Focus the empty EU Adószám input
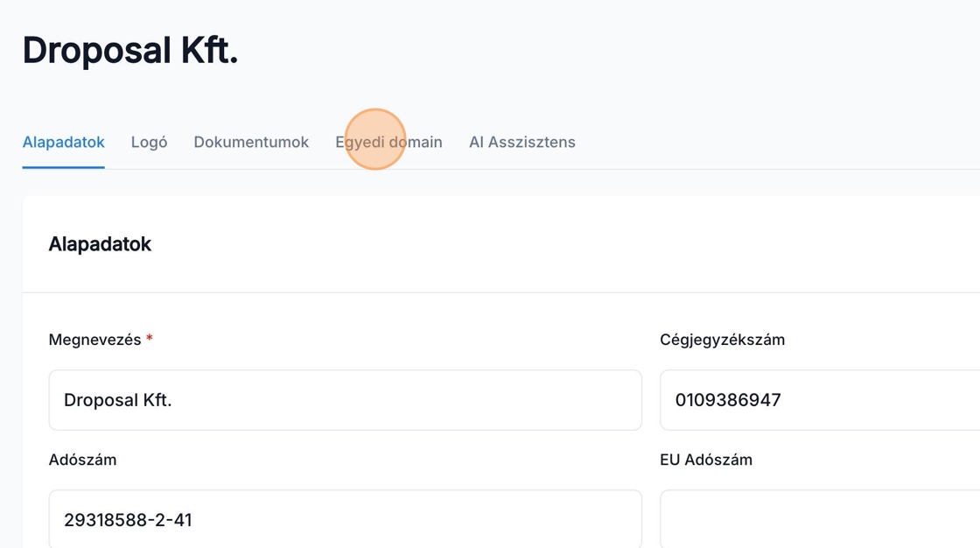The height and width of the screenshot is (548, 980). (x=819, y=520)
